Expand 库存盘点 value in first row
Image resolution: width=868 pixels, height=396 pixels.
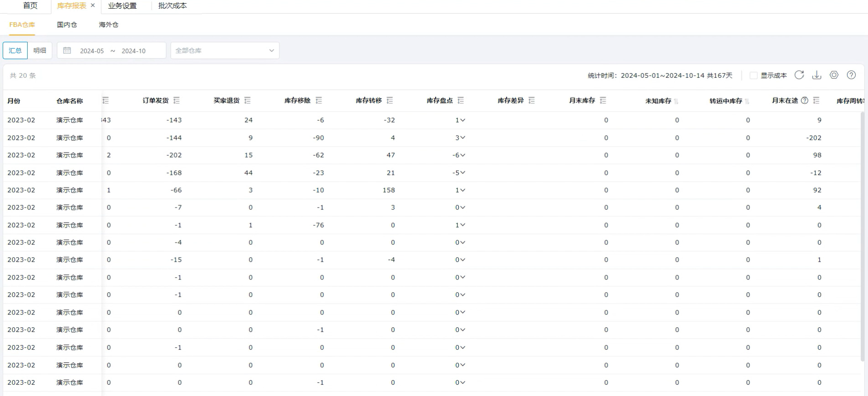click(462, 120)
